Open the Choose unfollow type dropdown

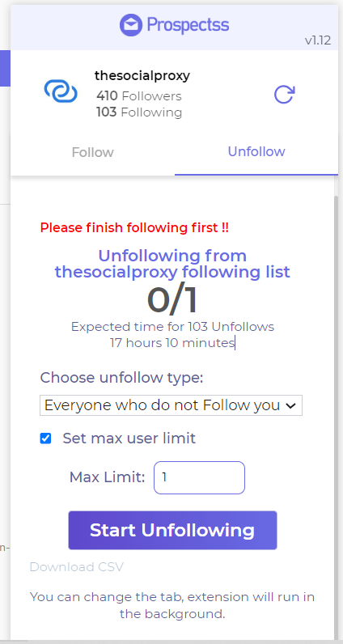171,405
